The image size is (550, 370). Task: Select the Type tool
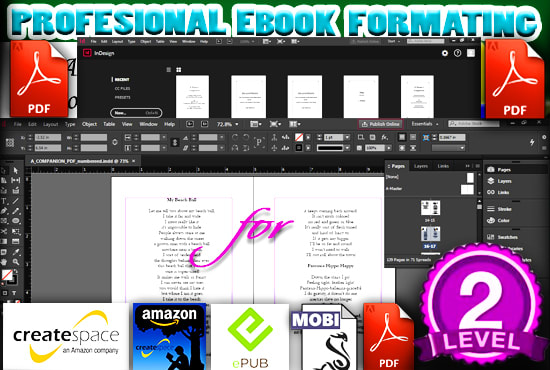[4, 201]
